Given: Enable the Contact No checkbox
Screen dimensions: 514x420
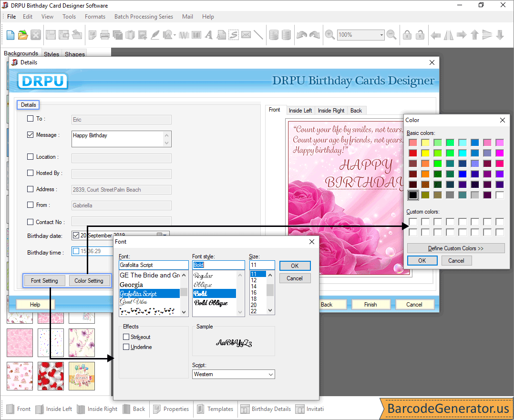Looking at the screenshot, I should tap(30, 222).
